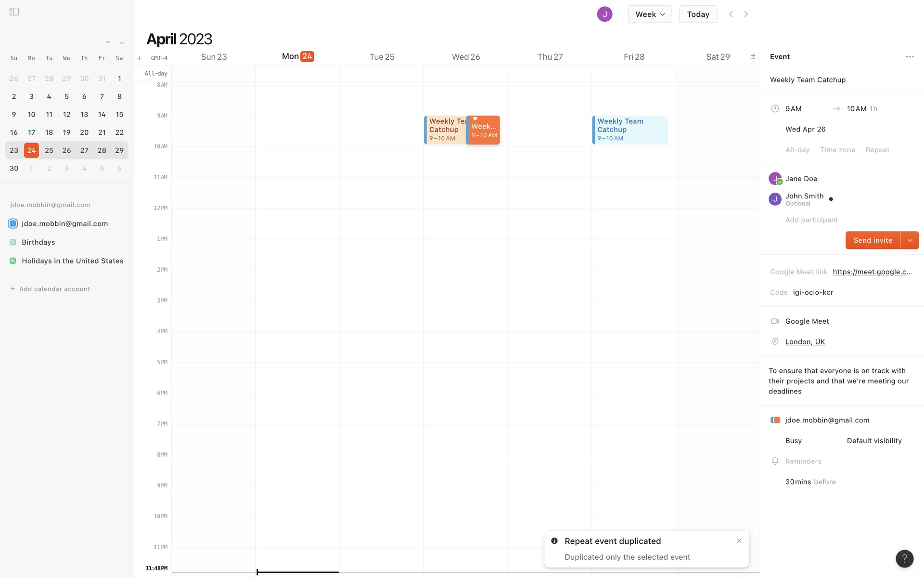Click the event calendar color swatch
This screenshot has height=578, width=924.
tap(775, 420)
